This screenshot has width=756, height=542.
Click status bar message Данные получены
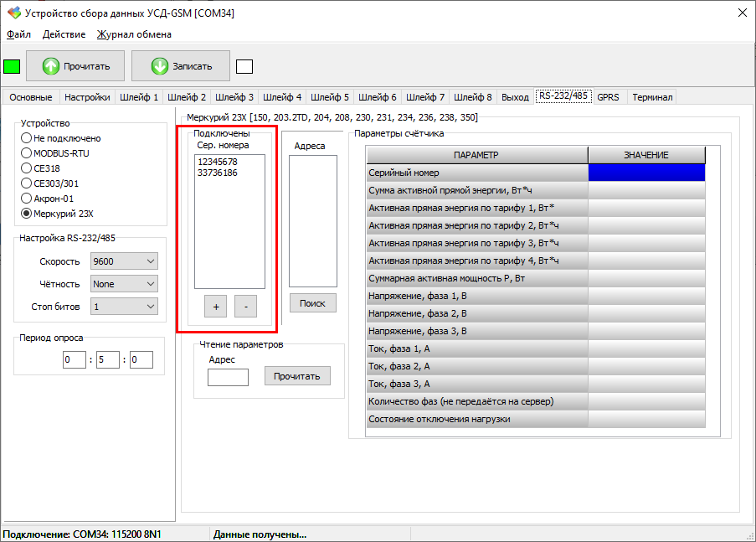click(260, 534)
